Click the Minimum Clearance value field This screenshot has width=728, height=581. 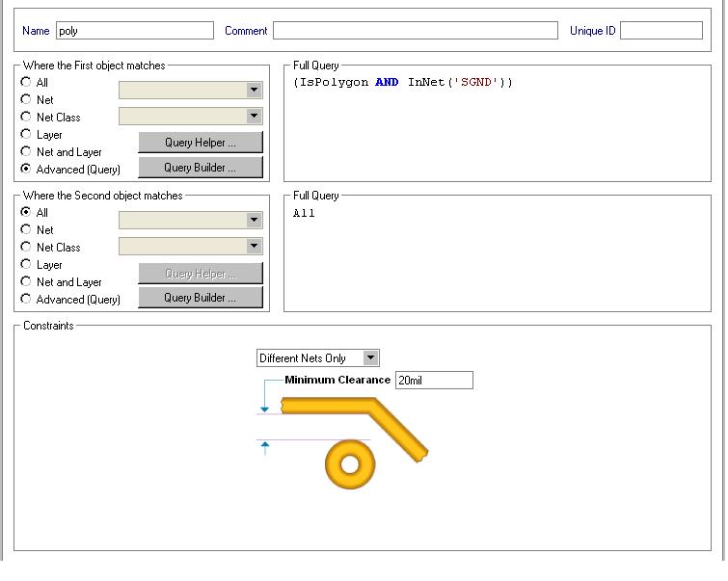click(x=434, y=381)
